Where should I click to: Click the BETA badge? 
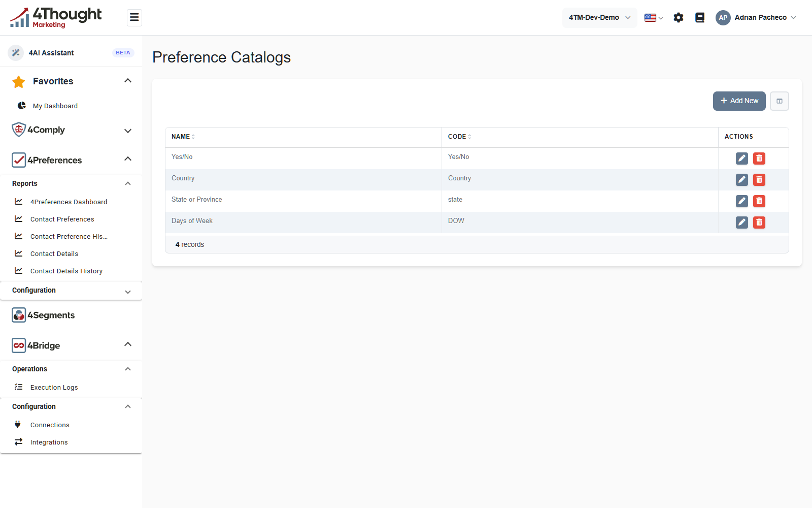click(123, 53)
